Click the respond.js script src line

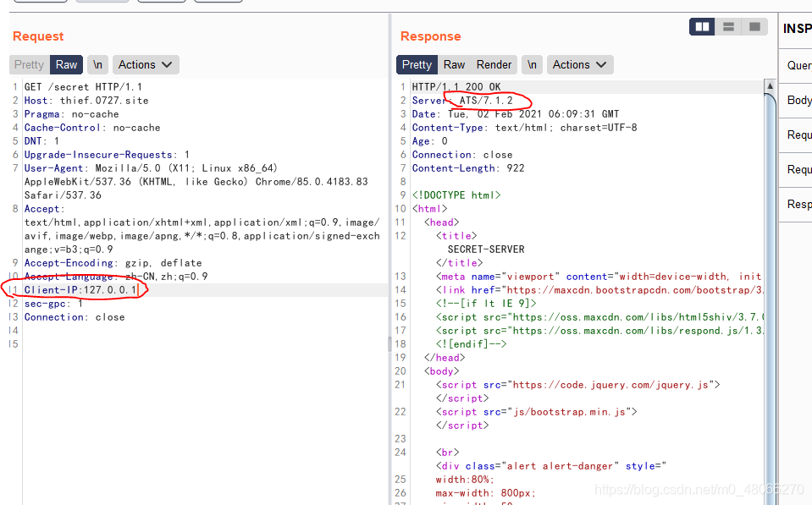pos(599,330)
